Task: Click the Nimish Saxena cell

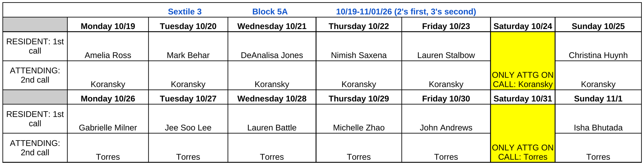Action: pos(359,46)
